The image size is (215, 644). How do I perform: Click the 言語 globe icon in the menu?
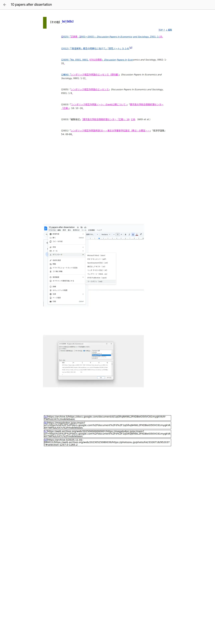click(51, 294)
